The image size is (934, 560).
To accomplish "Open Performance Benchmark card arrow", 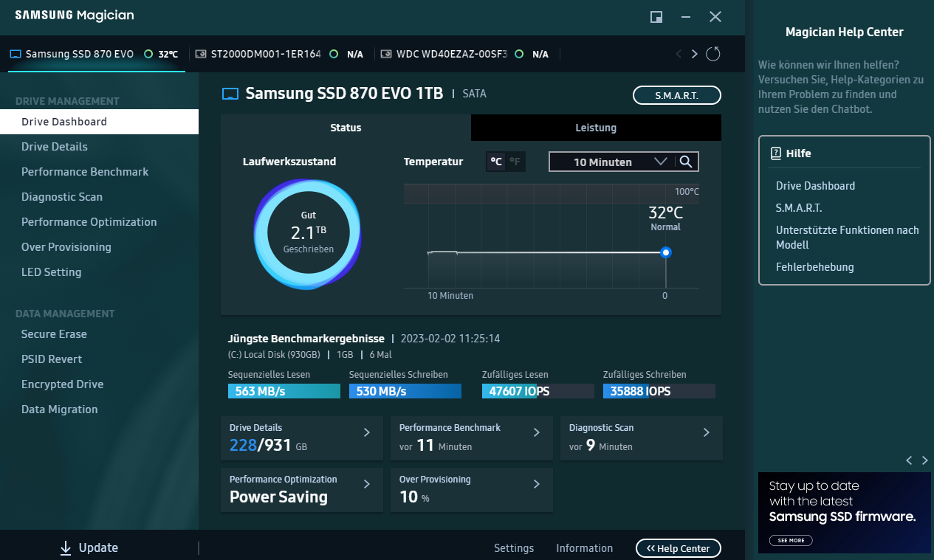I will click(x=537, y=432).
